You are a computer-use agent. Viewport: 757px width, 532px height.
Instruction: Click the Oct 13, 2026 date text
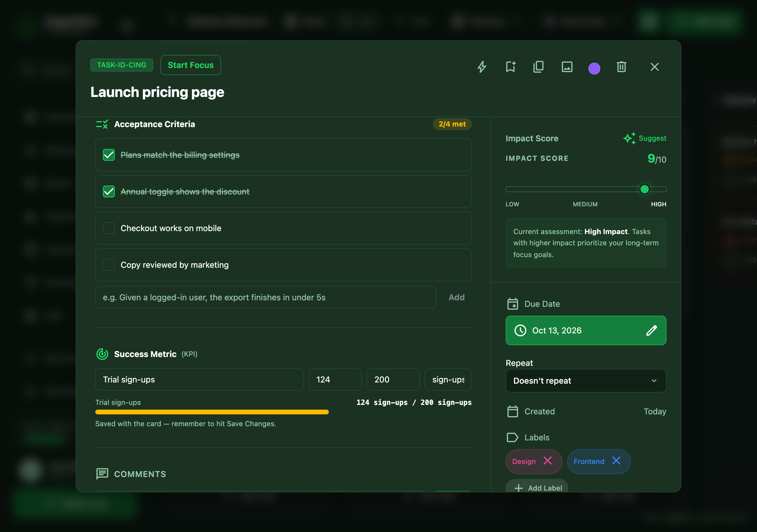tap(557, 330)
